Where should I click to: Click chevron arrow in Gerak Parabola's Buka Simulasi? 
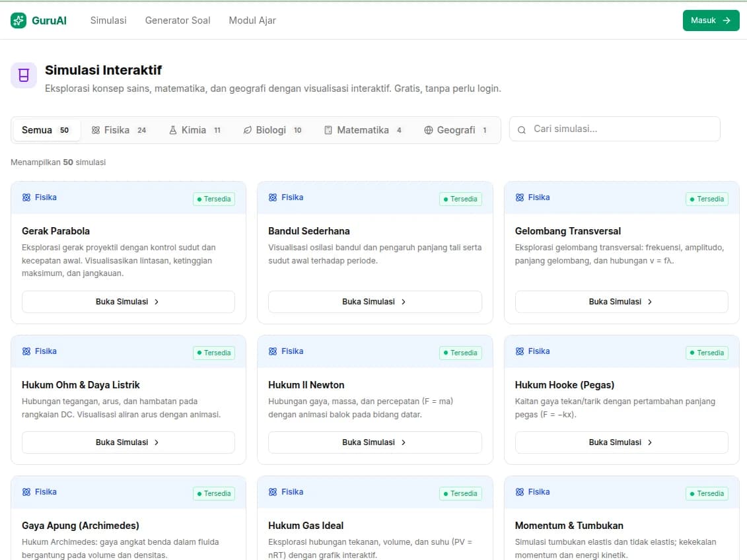(157, 302)
